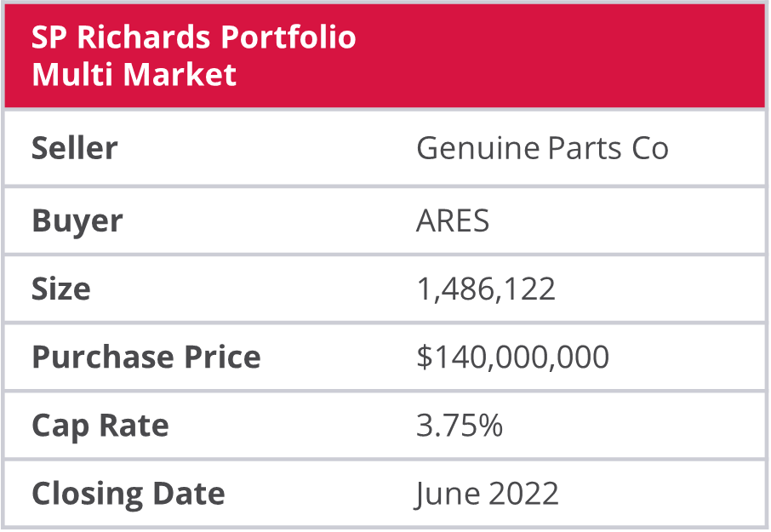771x532 pixels.
Task: Click the divider between Cap Rate and Closing Date
Action: [385, 458]
